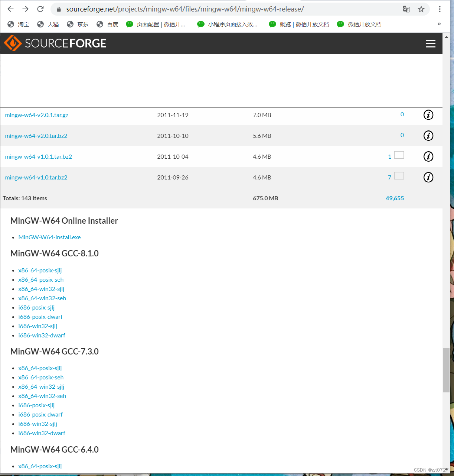This screenshot has width=454, height=476.
Task: Select the date 2011-11-19 cell
Action: point(173,115)
